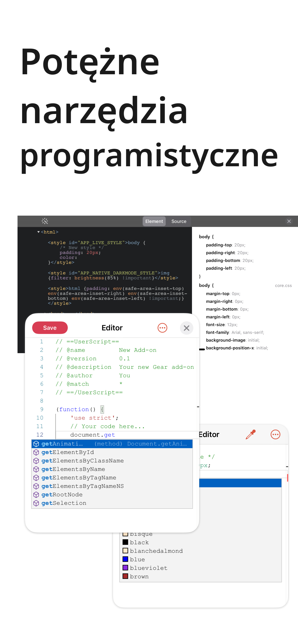Collapse the html tree node
This screenshot has height=644, width=298.
click(x=38, y=232)
